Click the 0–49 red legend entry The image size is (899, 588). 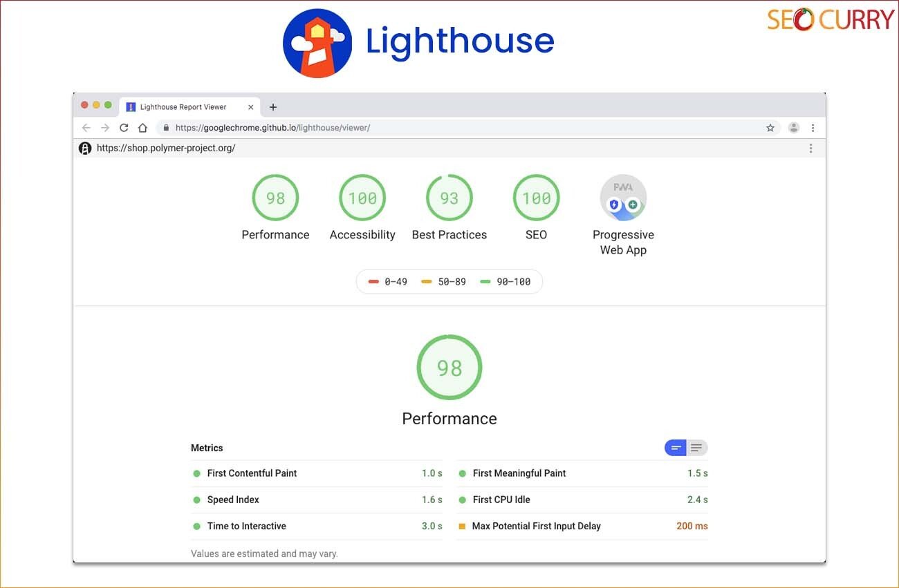coord(388,282)
